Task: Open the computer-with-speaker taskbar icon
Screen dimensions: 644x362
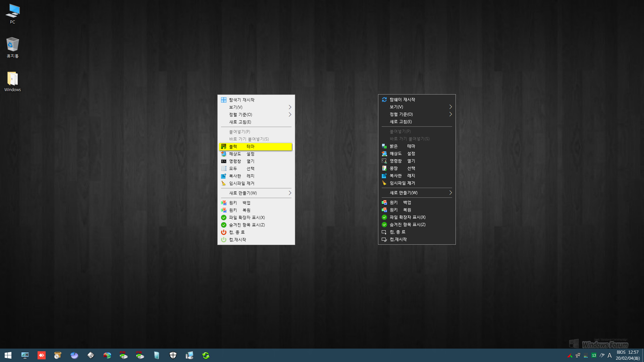Action: click(189, 355)
